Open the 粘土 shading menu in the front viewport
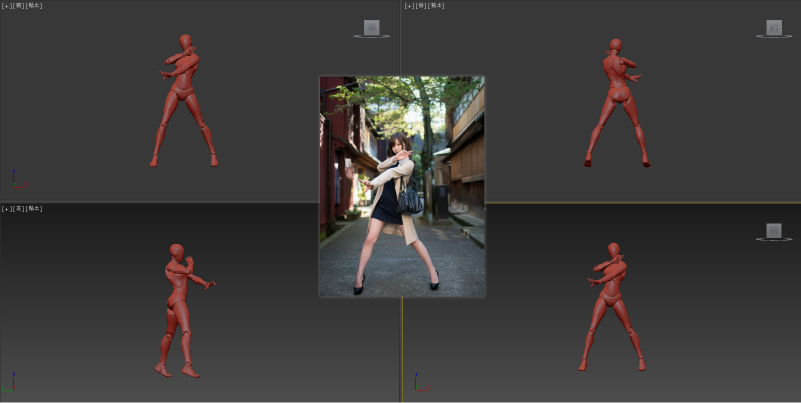 tap(34, 6)
